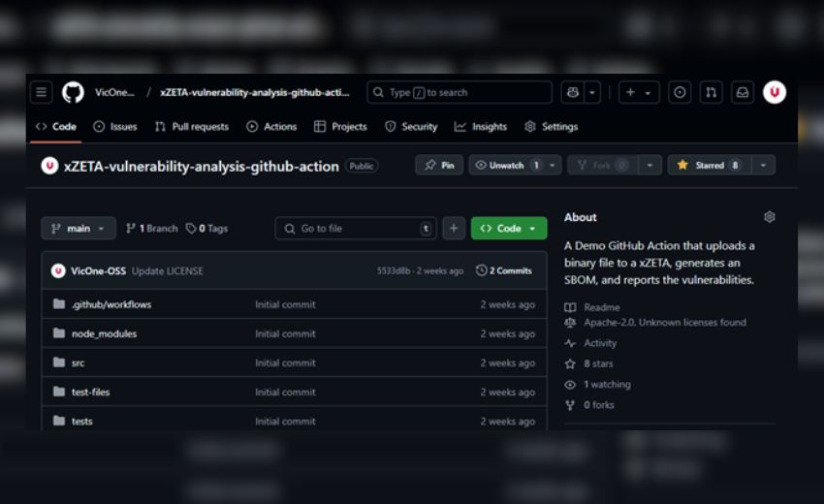Click the VicOne... owner breadcrumb link
The image size is (824, 504).
pos(114,92)
